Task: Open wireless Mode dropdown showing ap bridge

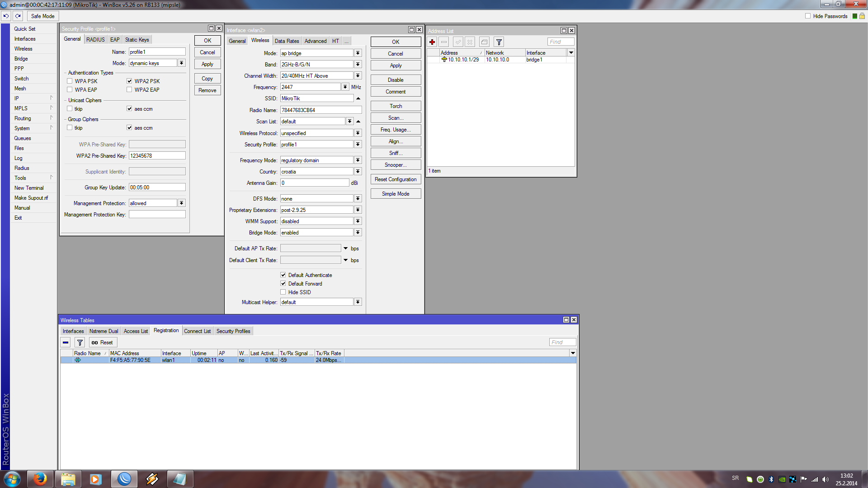Action: pos(358,53)
